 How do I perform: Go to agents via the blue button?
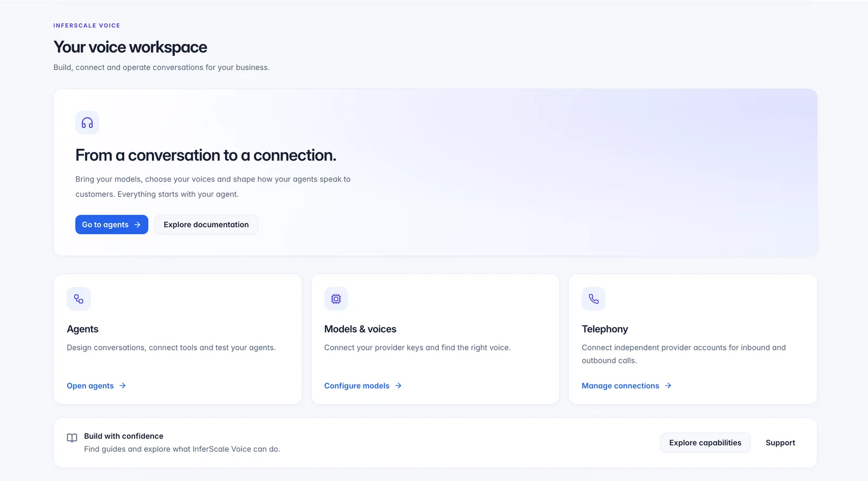112,225
